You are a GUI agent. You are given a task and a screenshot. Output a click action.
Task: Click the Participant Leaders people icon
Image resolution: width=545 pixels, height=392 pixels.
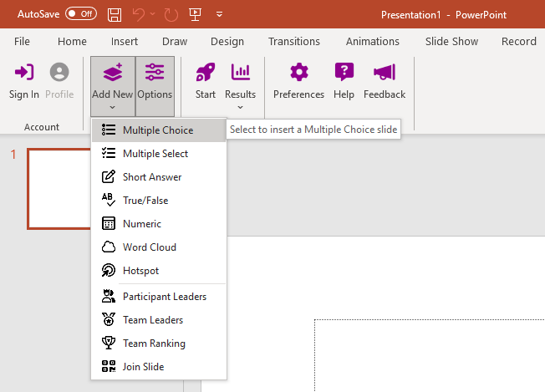click(x=109, y=296)
